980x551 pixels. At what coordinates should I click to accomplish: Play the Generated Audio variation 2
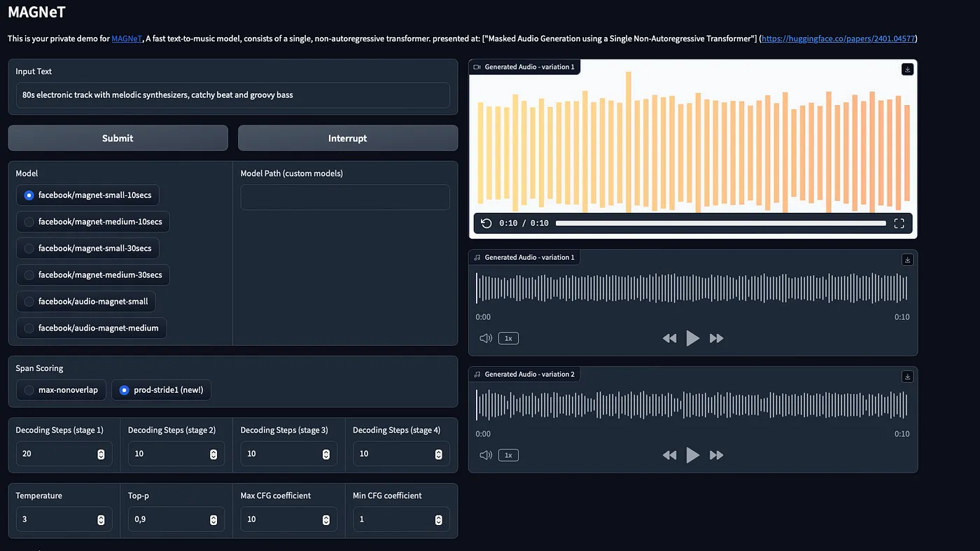(x=693, y=454)
